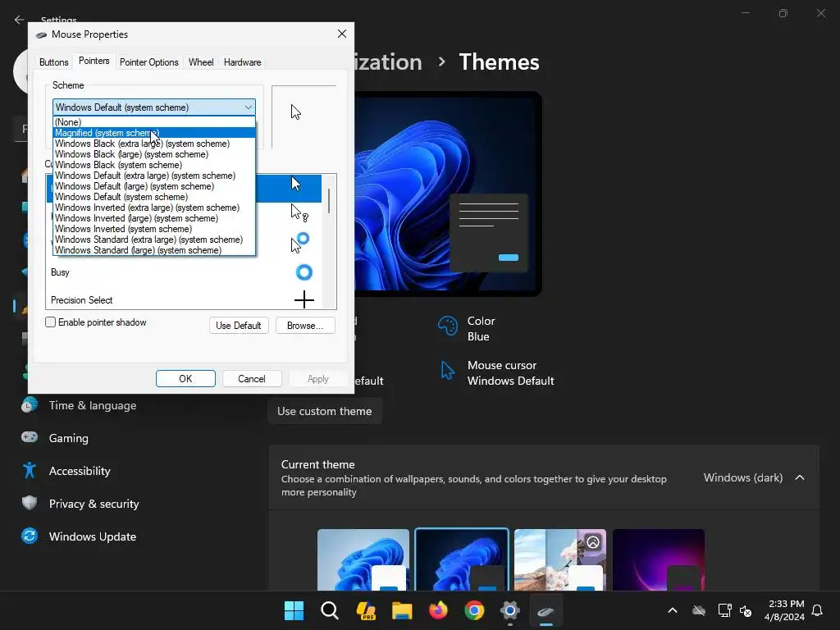Open the PRE app on taskbar
This screenshot has height=630, width=840.
[x=366, y=610]
